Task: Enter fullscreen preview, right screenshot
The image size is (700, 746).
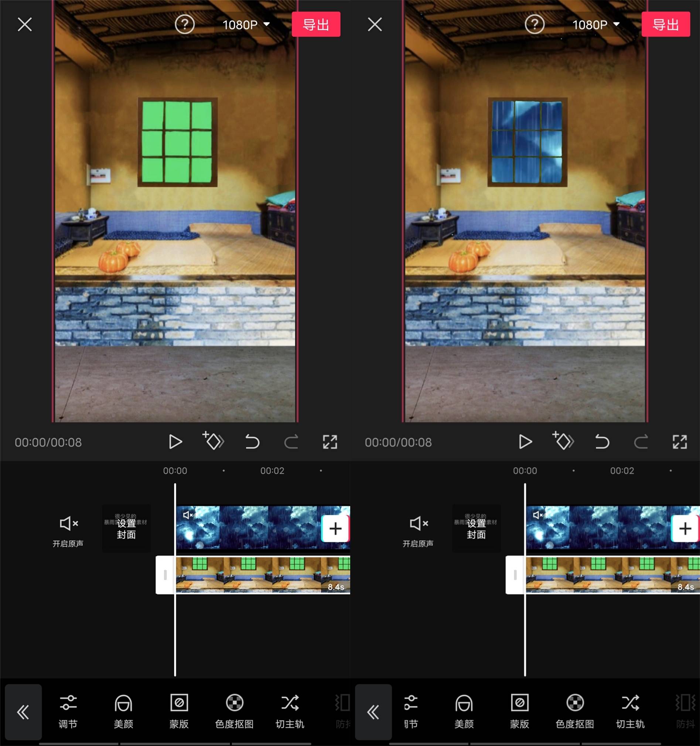Action: pos(680,442)
